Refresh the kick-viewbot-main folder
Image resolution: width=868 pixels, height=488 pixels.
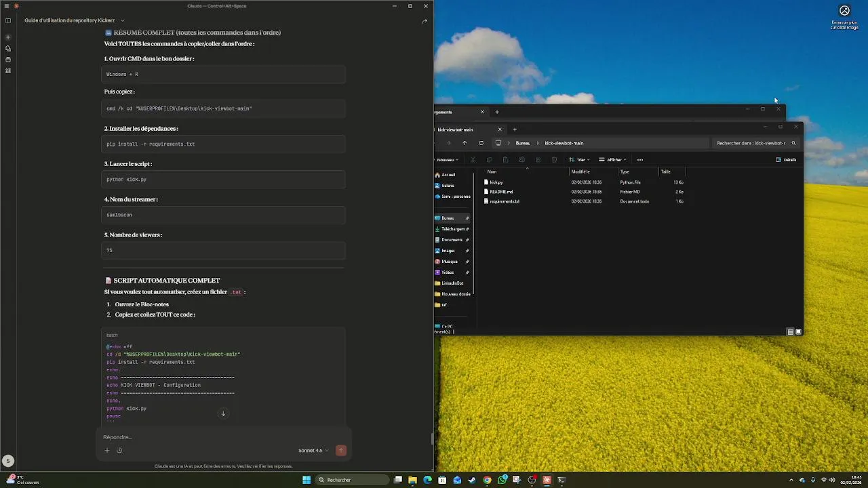[481, 143]
